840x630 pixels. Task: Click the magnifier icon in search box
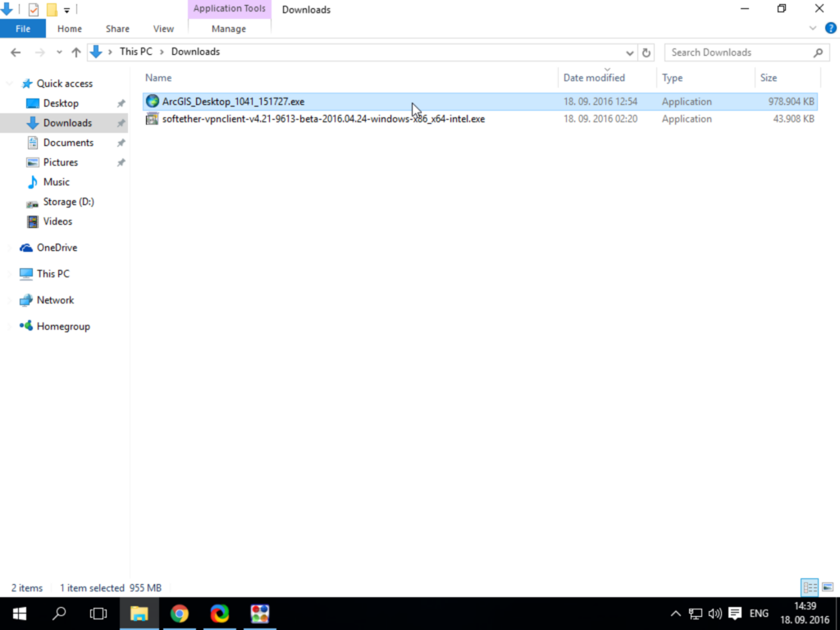(818, 52)
